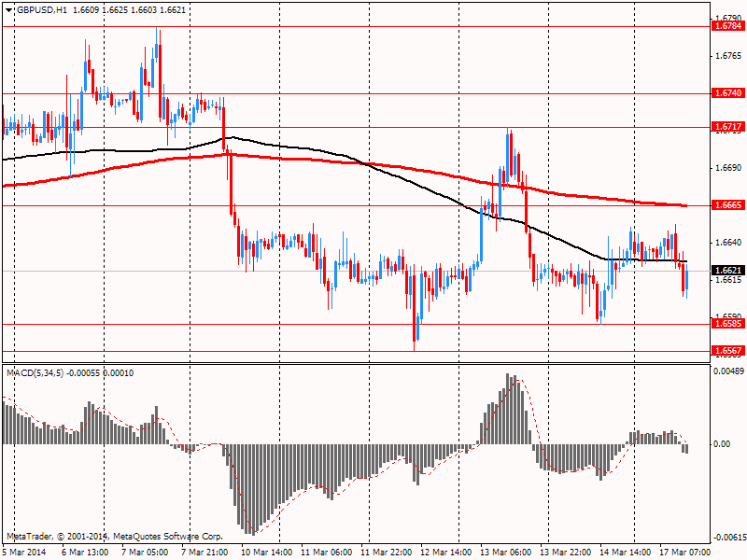Select the red 1.6740 price level label
The image size is (747, 560).
pyautogui.click(x=728, y=92)
